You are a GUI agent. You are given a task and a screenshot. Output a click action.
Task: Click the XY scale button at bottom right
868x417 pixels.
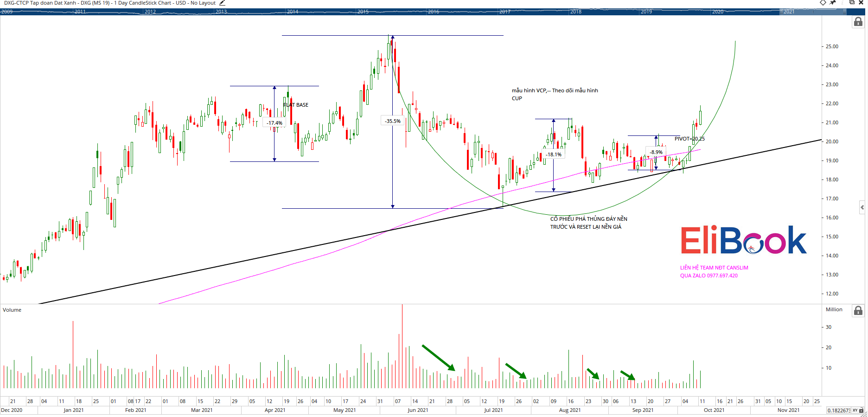click(x=855, y=411)
